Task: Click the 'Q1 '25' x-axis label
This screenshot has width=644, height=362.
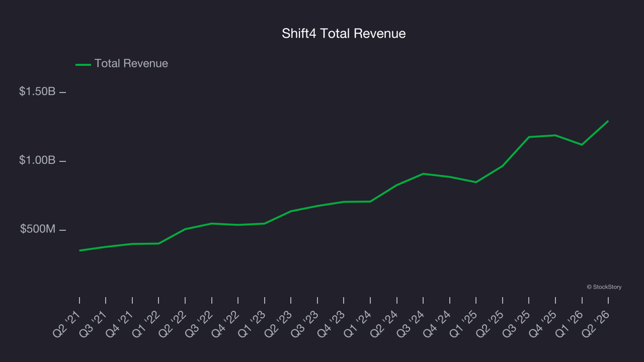Action: (464, 323)
